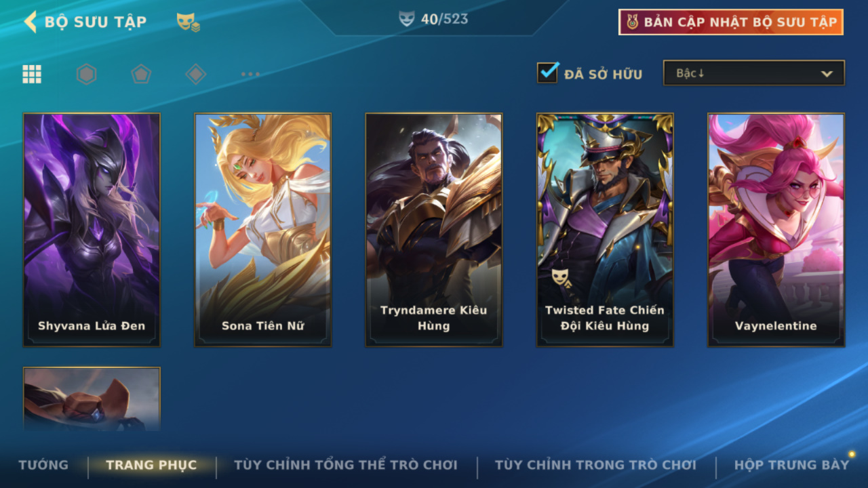Image resolution: width=868 pixels, height=488 pixels.
Task: Open the Shyvana Lửa Đen skin card
Action: (92, 230)
